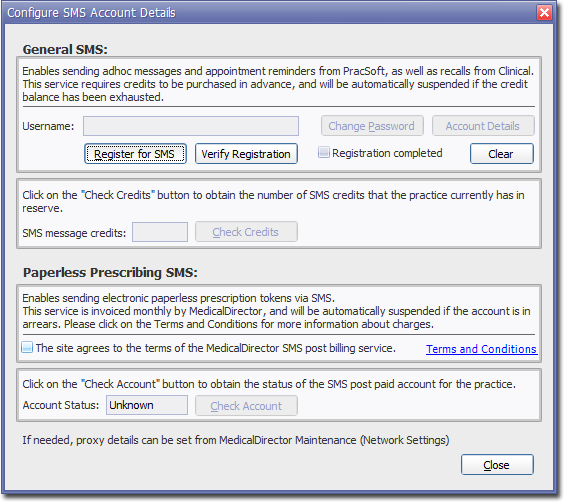This screenshot has width=565, height=503.
Task: Click the SMS message credits field
Action: click(x=160, y=232)
